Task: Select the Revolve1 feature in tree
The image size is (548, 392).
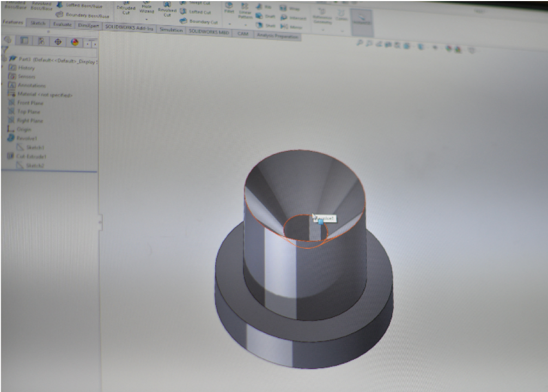Action: pyautogui.click(x=22, y=138)
